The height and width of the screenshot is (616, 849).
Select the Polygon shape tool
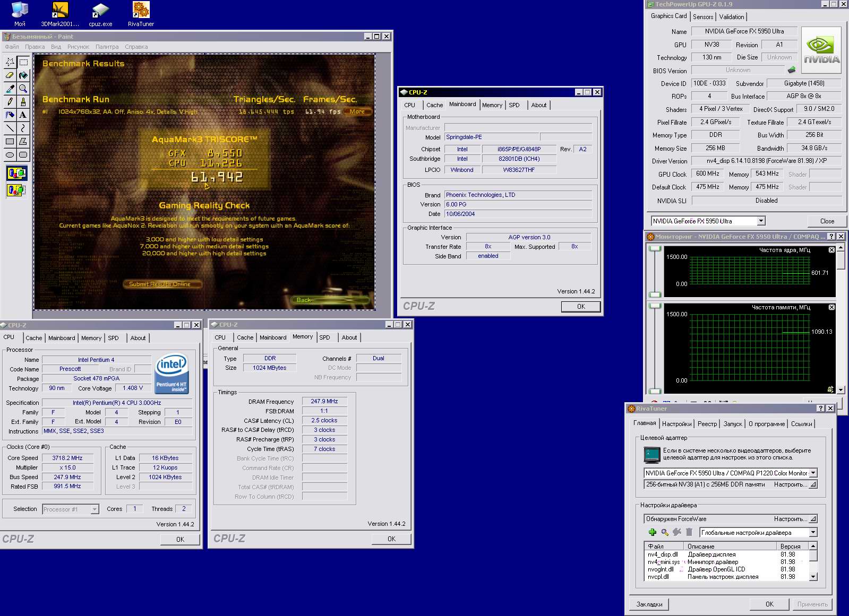click(x=23, y=141)
